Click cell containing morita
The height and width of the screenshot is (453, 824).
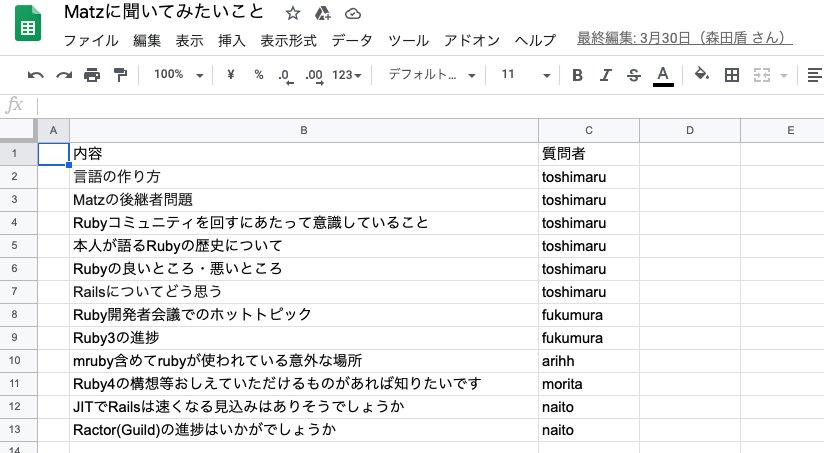tap(589, 384)
